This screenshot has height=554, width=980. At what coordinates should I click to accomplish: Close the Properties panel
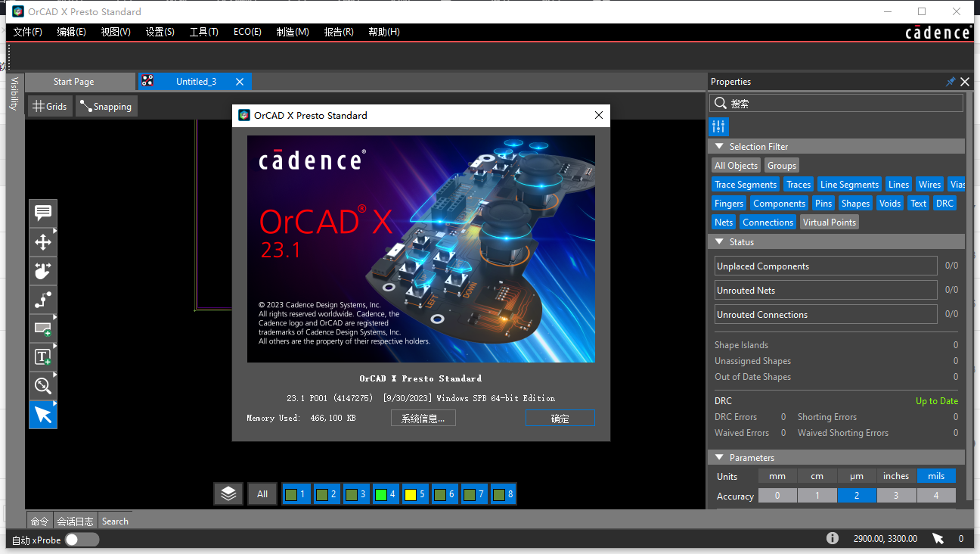[x=965, y=82]
